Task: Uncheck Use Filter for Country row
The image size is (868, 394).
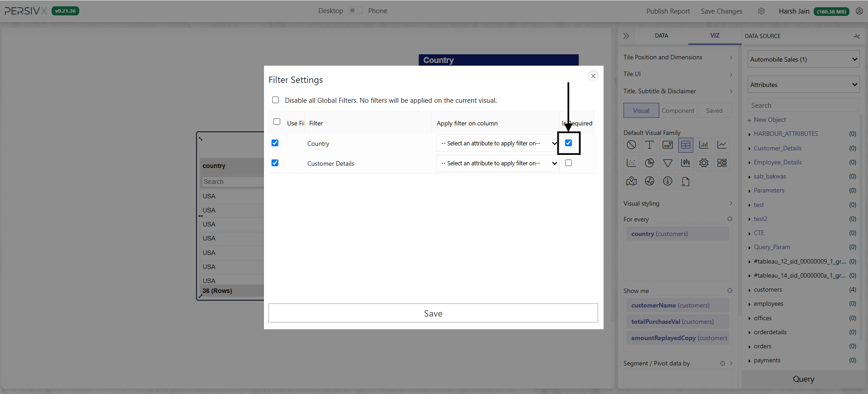Action: point(275,143)
